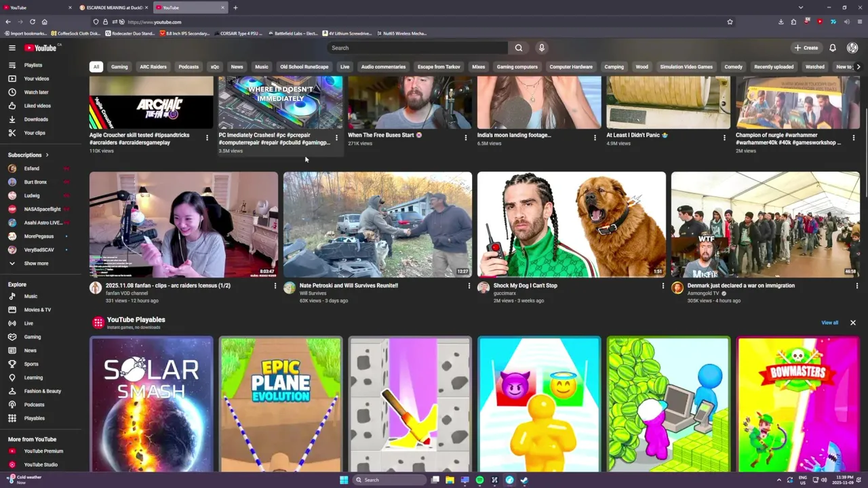
Task: Open the notifications bell
Action: (832, 47)
